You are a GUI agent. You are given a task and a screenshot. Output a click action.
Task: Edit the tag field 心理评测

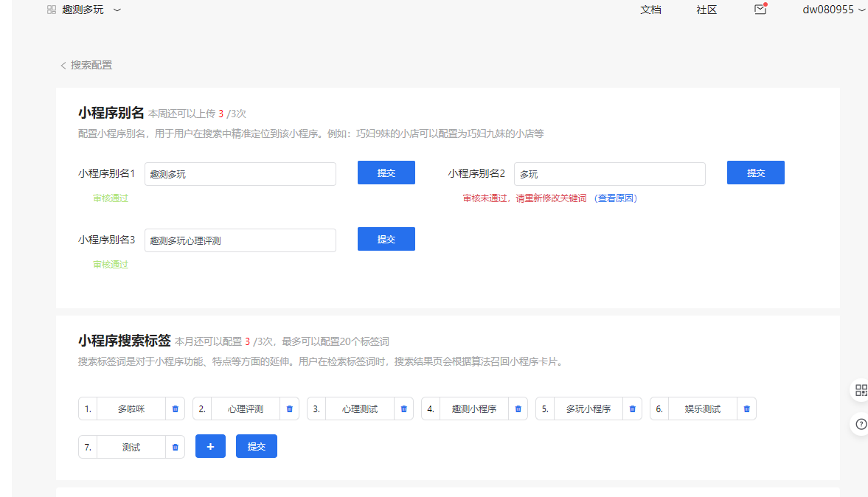pos(246,409)
